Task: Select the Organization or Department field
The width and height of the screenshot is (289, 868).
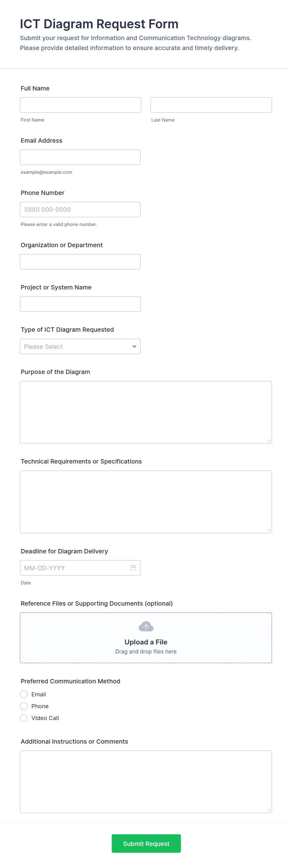Action: click(x=80, y=261)
